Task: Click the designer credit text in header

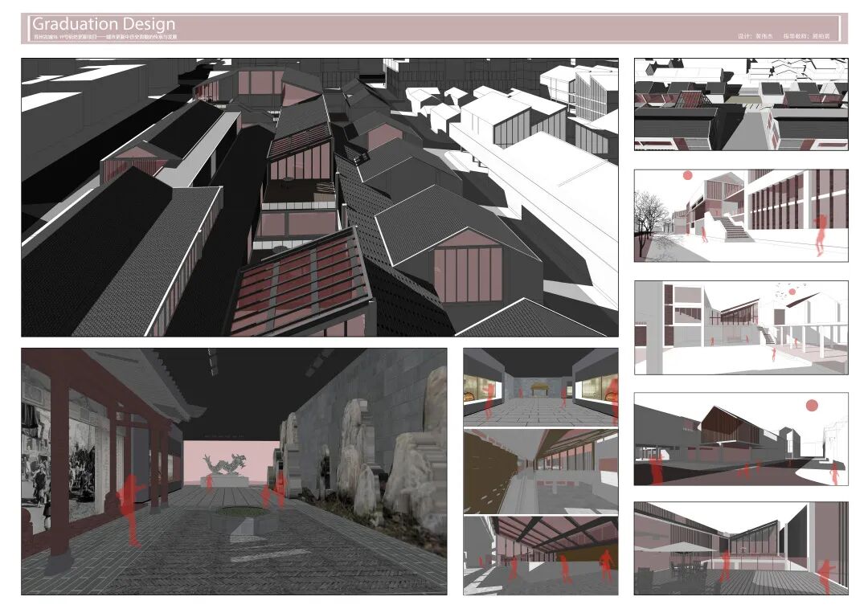Action: pos(755,36)
